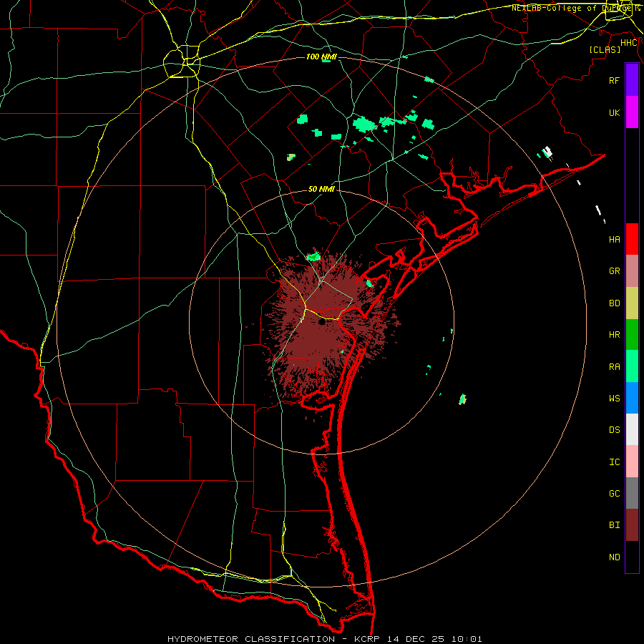Click the HHC product label
Viewport: 644px width, 644px height.
(x=629, y=43)
